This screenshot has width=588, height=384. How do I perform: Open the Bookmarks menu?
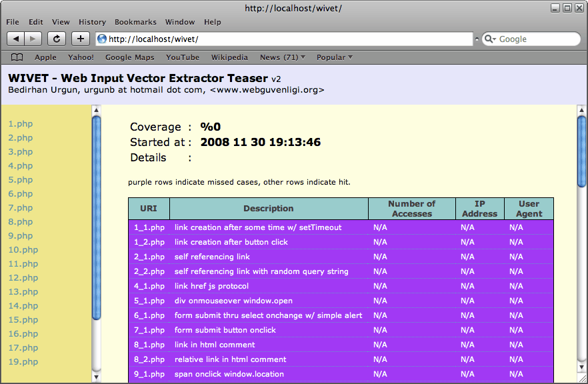pyautogui.click(x=135, y=22)
